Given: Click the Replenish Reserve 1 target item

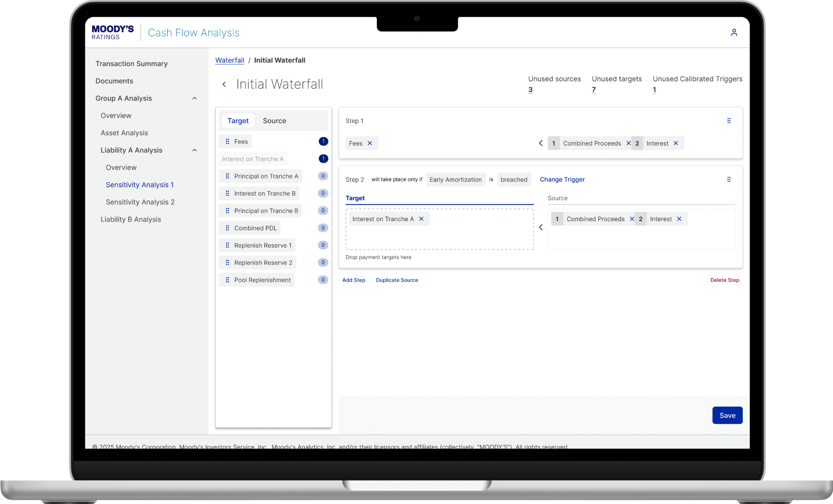Looking at the screenshot, I should 257,245.
